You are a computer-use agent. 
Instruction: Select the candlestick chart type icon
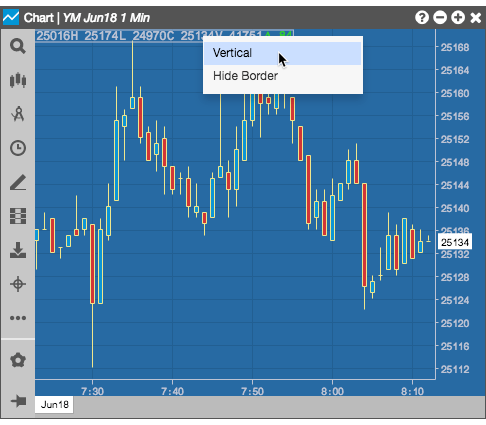click(18, 80)
